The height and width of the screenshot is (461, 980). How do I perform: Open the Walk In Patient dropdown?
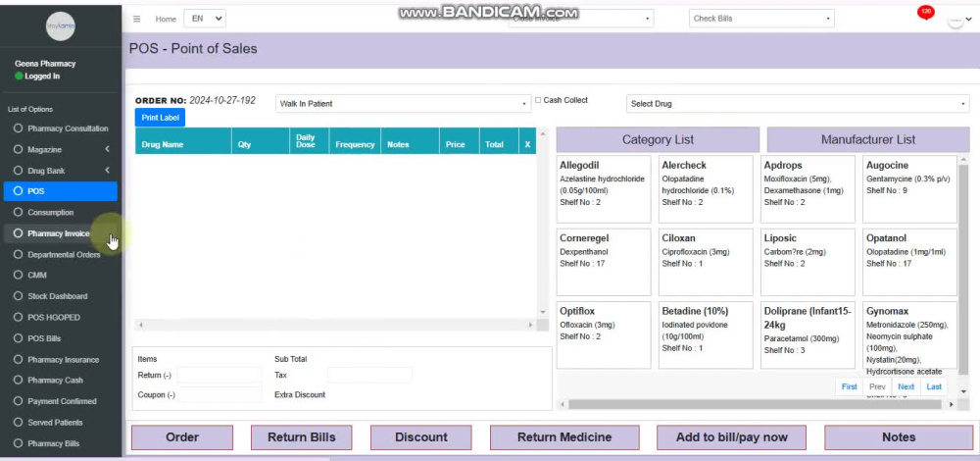[x=403, y=104]
